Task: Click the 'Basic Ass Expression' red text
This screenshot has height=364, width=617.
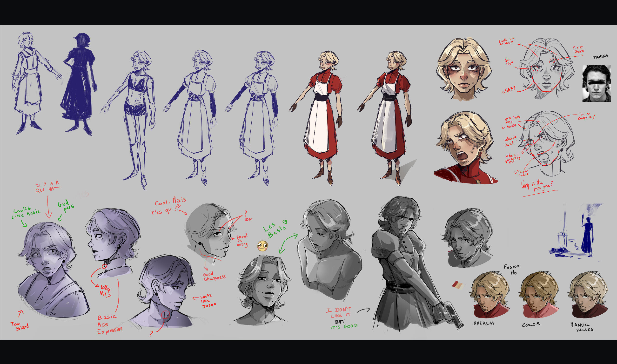Action: click(x=109, y=324)
